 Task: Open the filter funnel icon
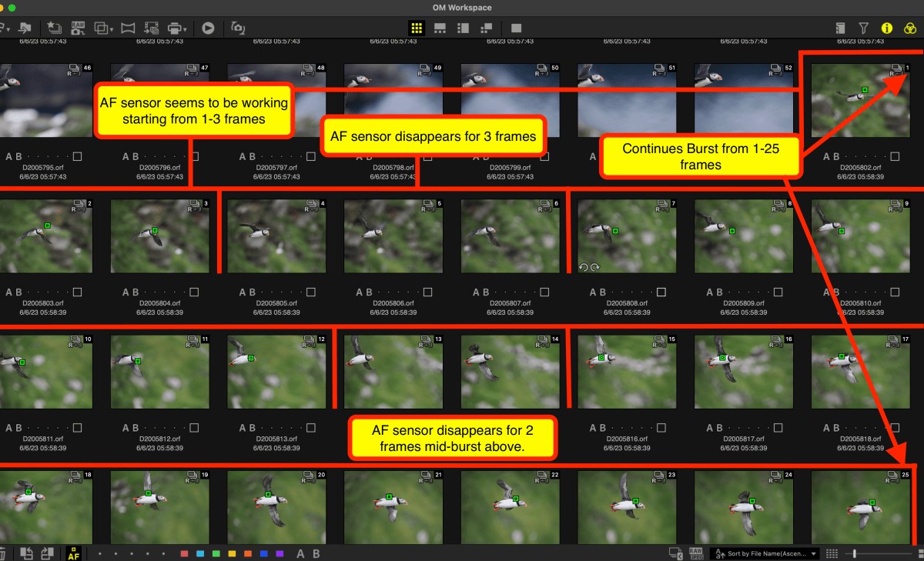(864, 28)
